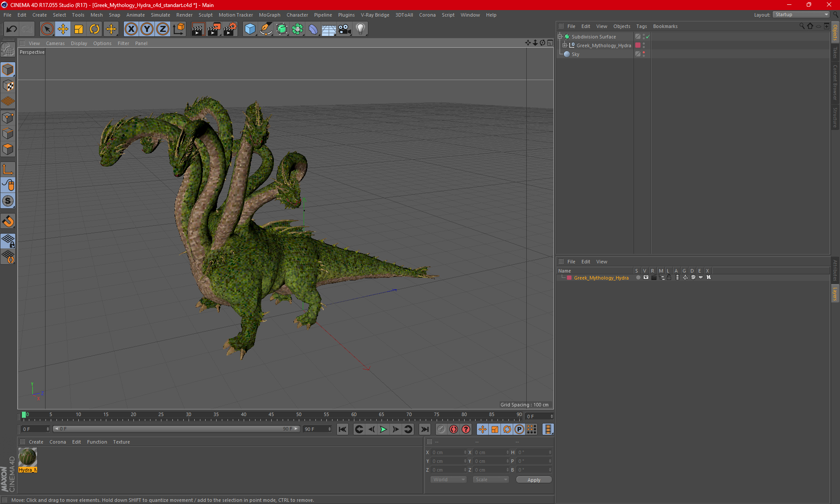Go to end of animation
The image size is (840, 504).
(424, 429)
